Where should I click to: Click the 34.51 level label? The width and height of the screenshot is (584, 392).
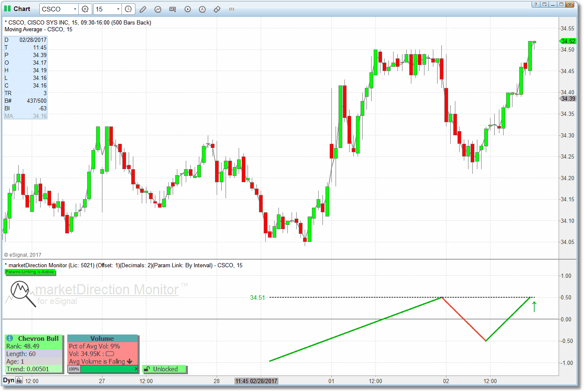point(257,298)
